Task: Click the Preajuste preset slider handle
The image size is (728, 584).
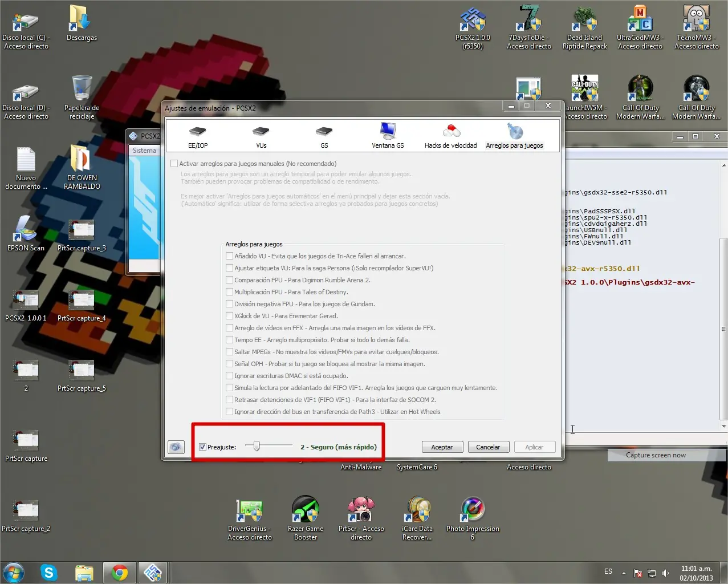Action: [257, 446]
